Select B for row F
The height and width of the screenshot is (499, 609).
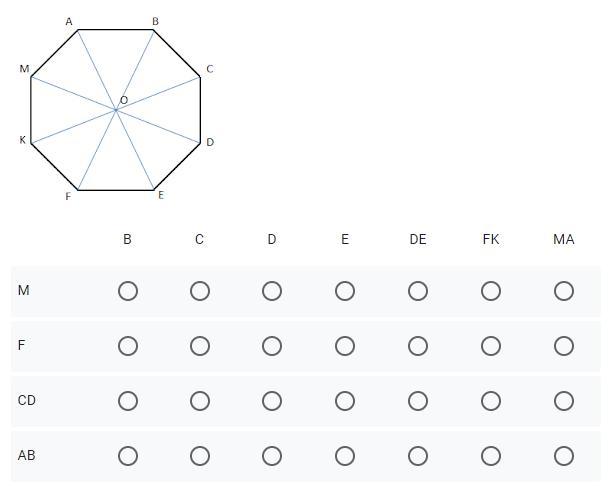coord(127,346)
